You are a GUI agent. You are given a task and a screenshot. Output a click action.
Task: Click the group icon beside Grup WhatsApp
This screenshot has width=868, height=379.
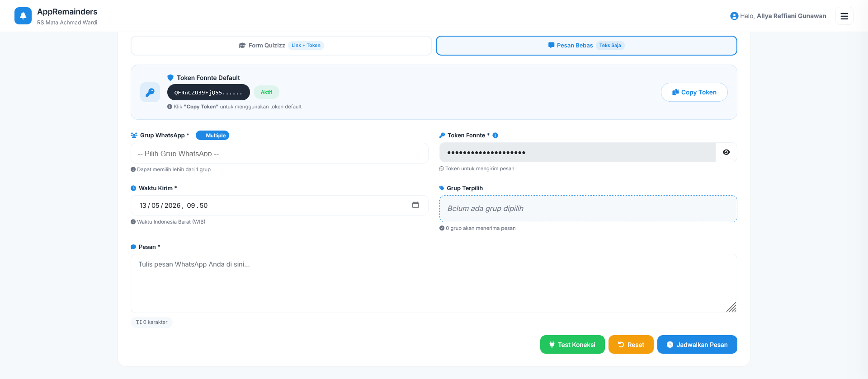pos(134,135)
